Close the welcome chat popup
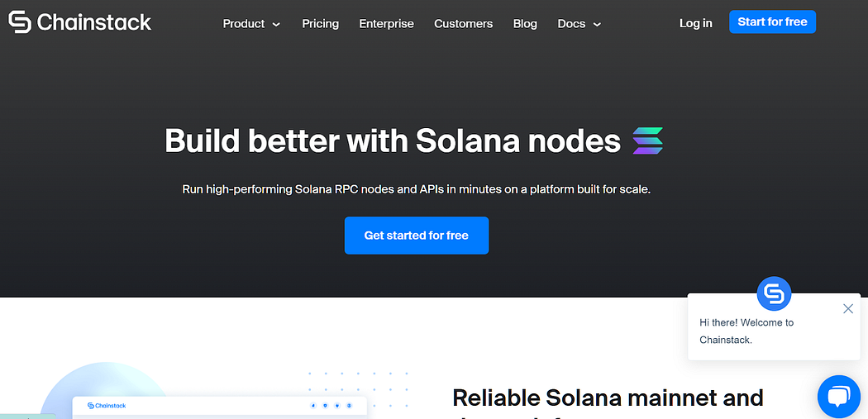The height and width of the screenshot is (419, 868). coord(848,309)
